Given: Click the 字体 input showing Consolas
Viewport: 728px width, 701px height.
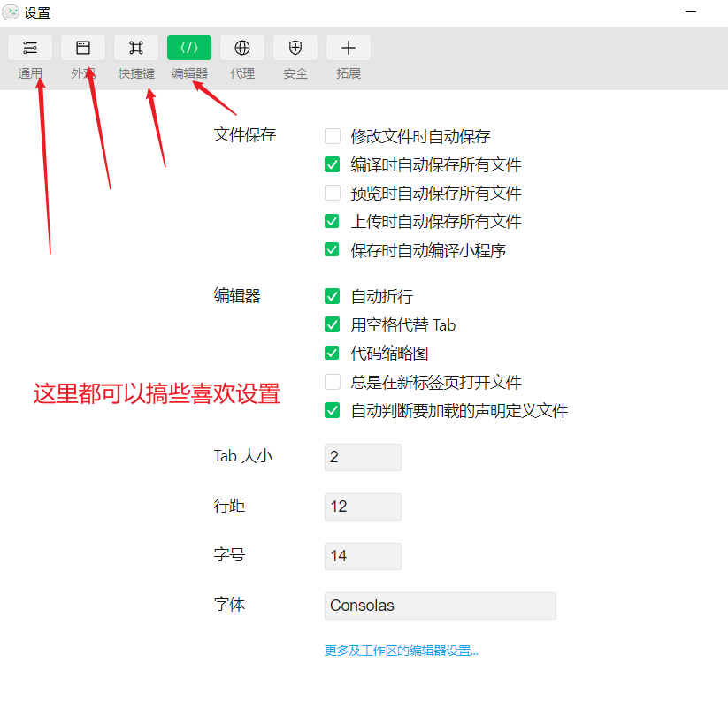Looking at the screenshot, I should point(440,606).
